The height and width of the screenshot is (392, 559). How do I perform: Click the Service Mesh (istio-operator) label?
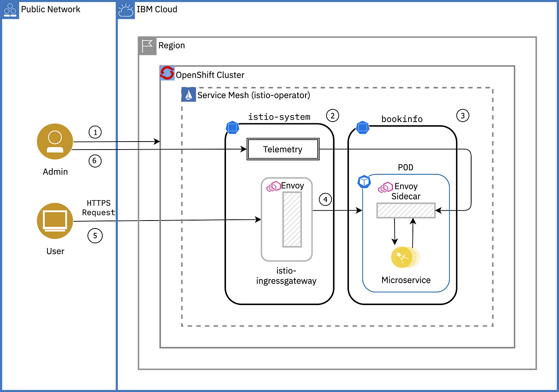[254, 95]
